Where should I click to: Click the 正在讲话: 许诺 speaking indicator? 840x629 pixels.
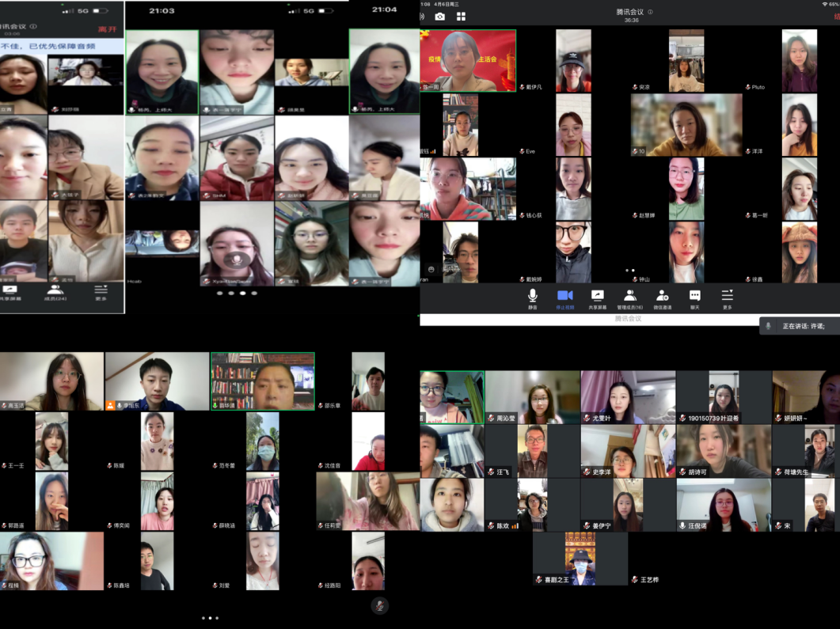coord(800,326)
